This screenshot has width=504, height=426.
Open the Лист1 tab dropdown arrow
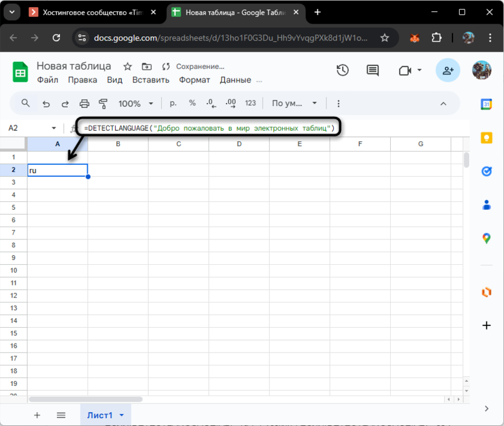point(122,415)
